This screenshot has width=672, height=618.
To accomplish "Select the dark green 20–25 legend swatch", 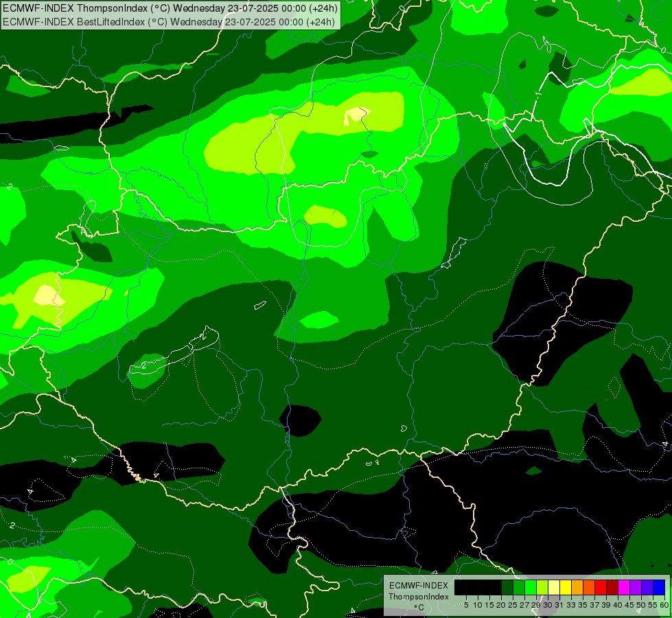I will click(x=507, y=587).
